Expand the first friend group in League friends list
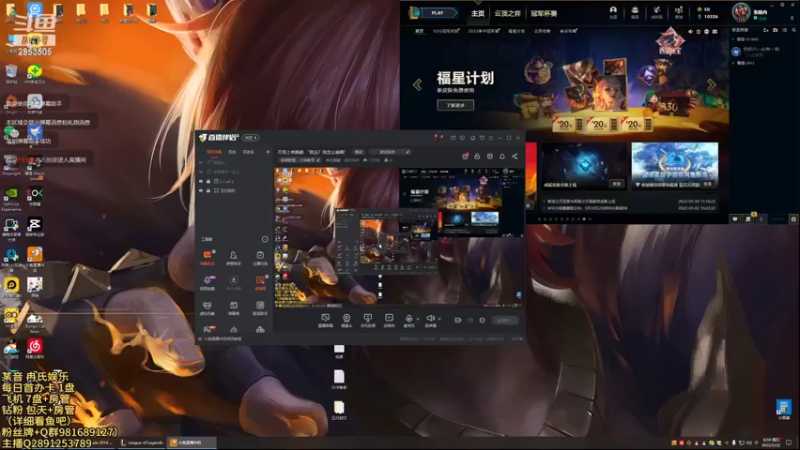Screen dimensions: 800x450 click(x=734, y=39)
